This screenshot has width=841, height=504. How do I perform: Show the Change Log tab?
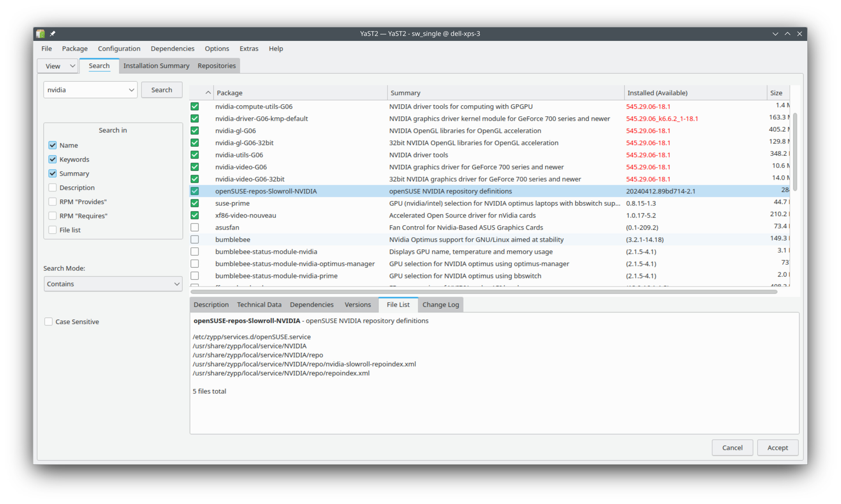pyautogui.click(x=441, y=305)
